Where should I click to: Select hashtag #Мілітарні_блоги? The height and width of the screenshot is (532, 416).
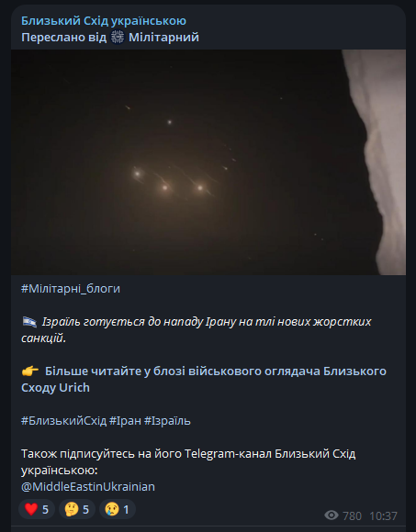pos(71,289)
